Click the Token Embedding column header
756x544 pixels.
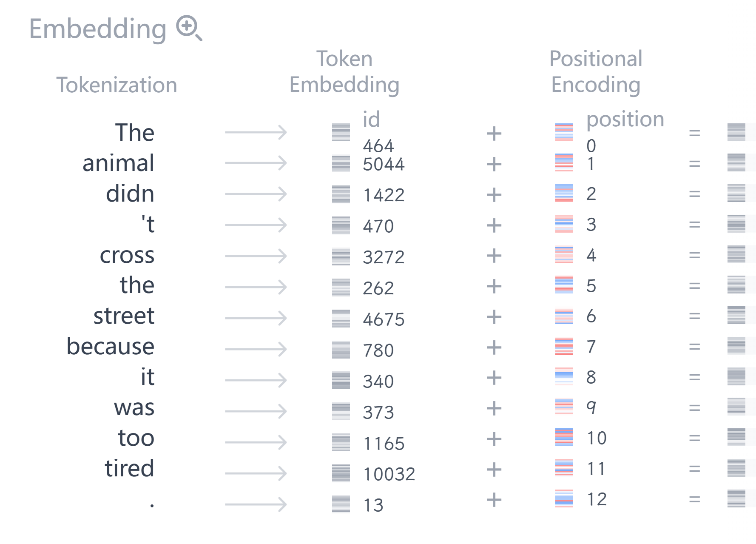344,71
